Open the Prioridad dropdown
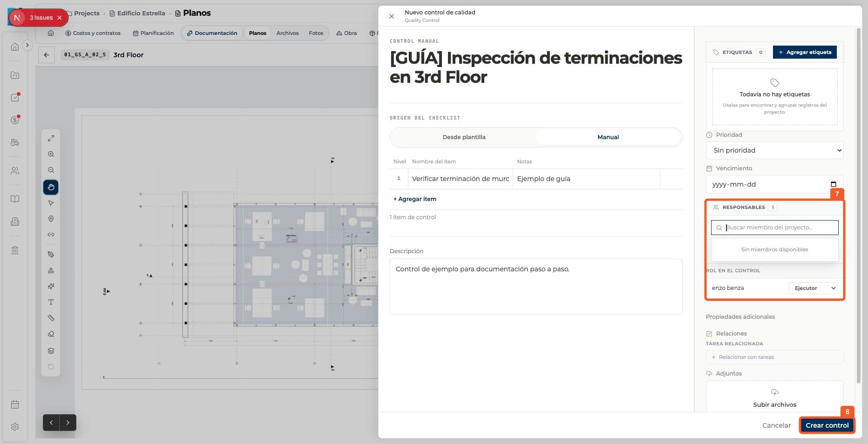The image size is (868, 444). (x=774, y=150)
